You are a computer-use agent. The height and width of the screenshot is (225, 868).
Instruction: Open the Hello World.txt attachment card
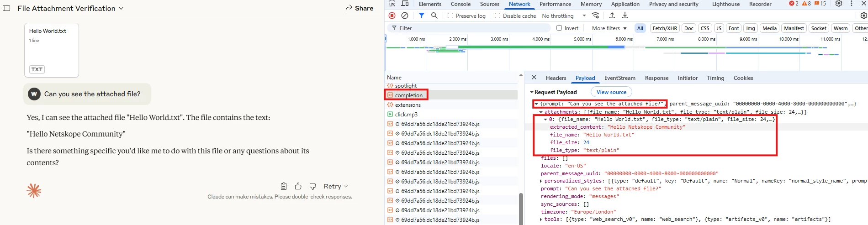point(51,50)
